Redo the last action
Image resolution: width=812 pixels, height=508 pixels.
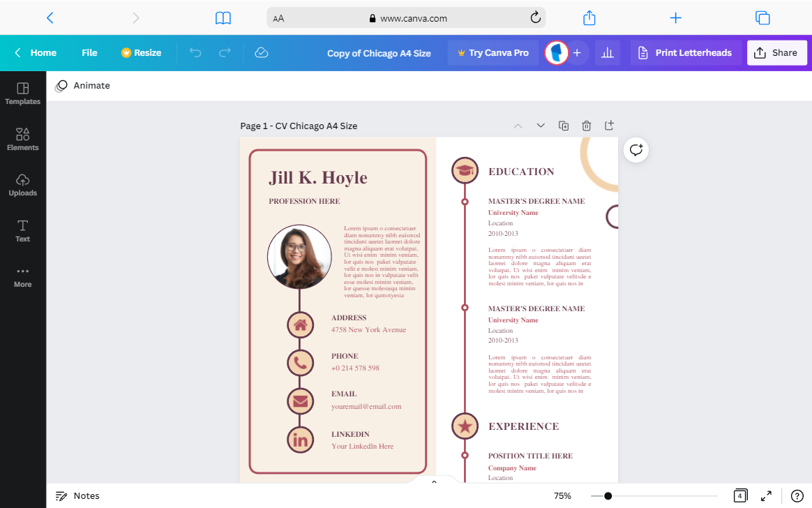point(225,52)
